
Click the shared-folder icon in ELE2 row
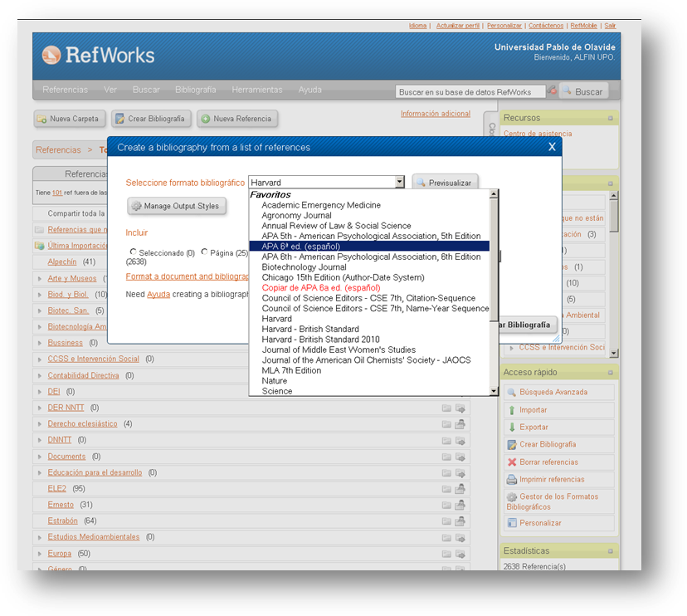click(x=460, y=489)
